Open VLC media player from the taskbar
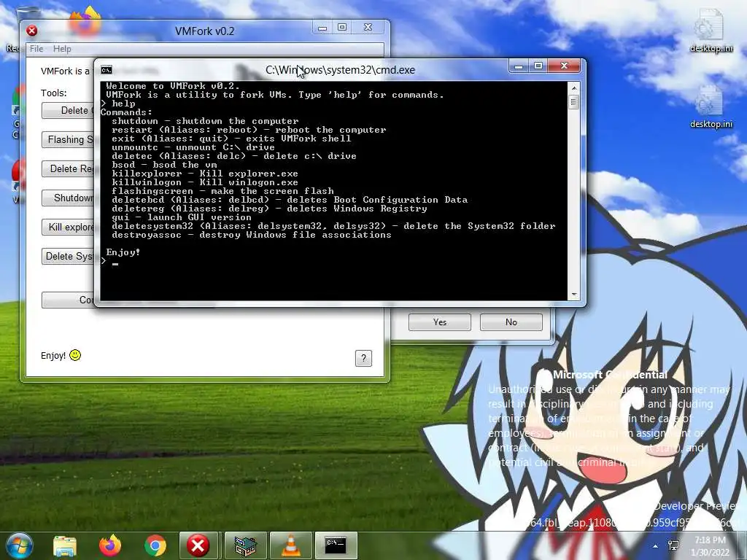This screenshot has width=747, height=560. [x=291, y=545]
